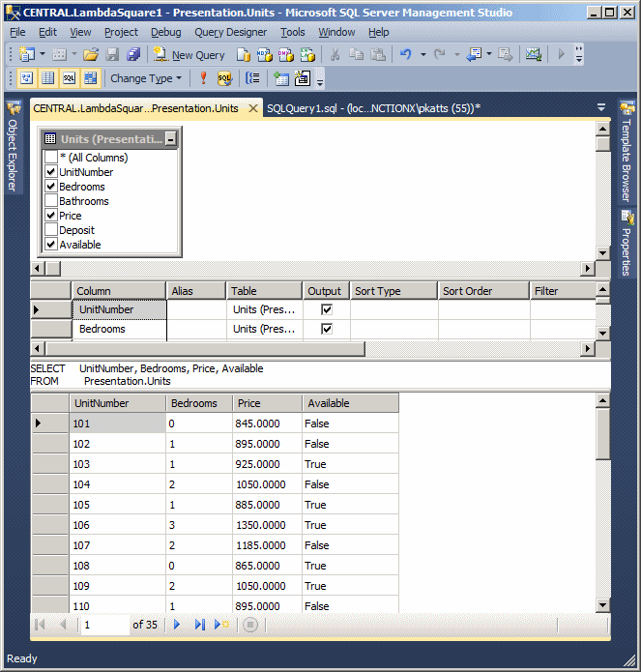Toggle Output checkbox for Bedrooms criteria row
641x672 pixels.
[x=327, y=329]
